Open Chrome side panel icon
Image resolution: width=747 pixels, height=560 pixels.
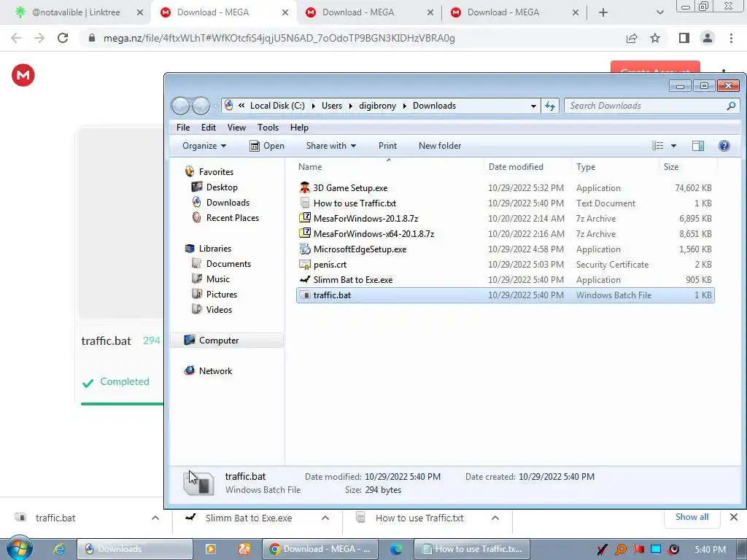tap(684, 38)
